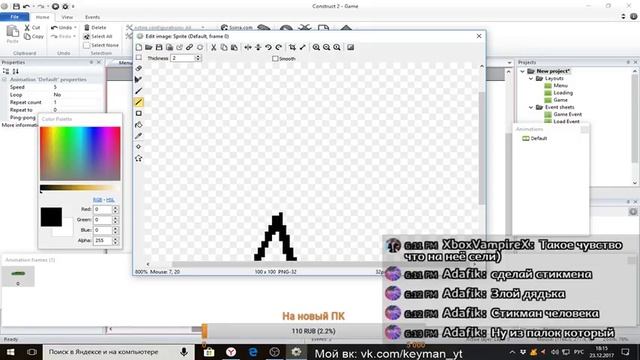Select the Fill bucket tool
The height and width of the screenshot is (360, 640).
[x=139, y=124]
